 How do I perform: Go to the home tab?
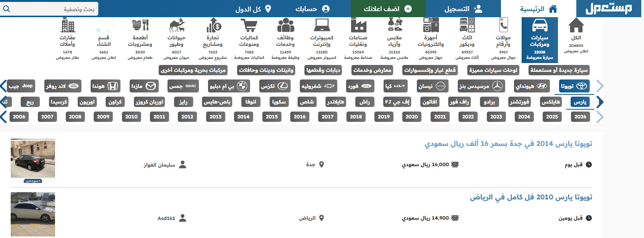tap(538, 9)
